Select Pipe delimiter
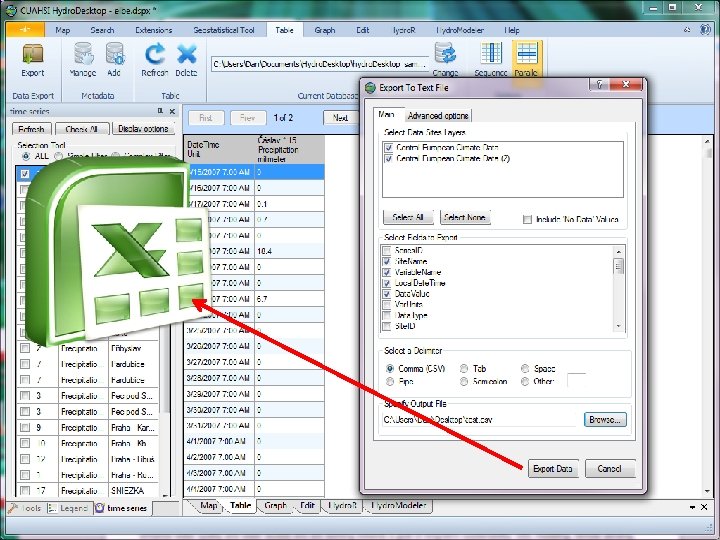The width and height of the screenshot is (720, 540). pyautogui.click(x=390, y=381)
